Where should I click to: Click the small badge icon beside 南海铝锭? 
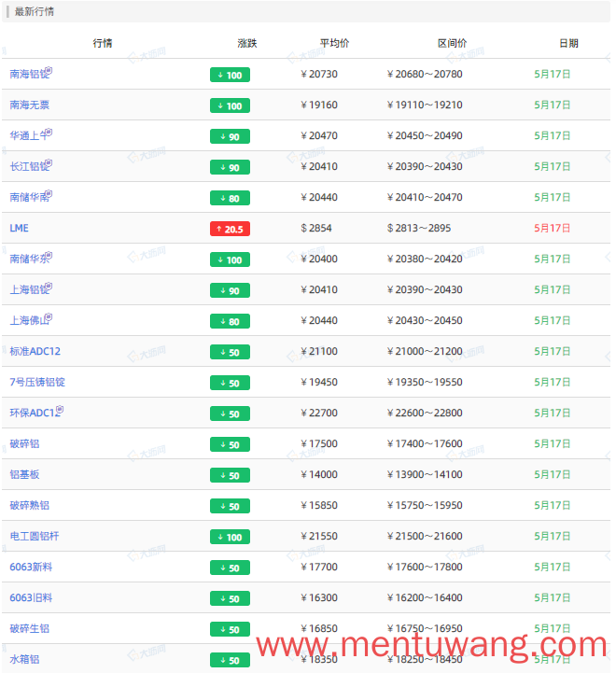tap(49, 70)
